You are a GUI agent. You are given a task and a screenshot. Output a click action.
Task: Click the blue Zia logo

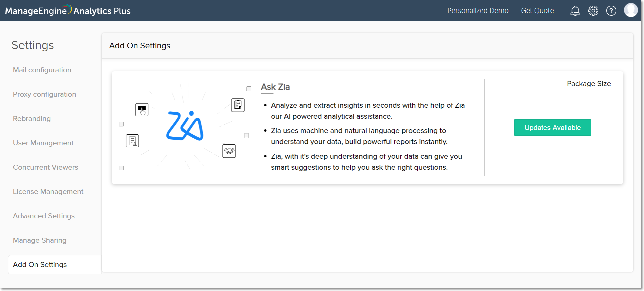[185, 126]
